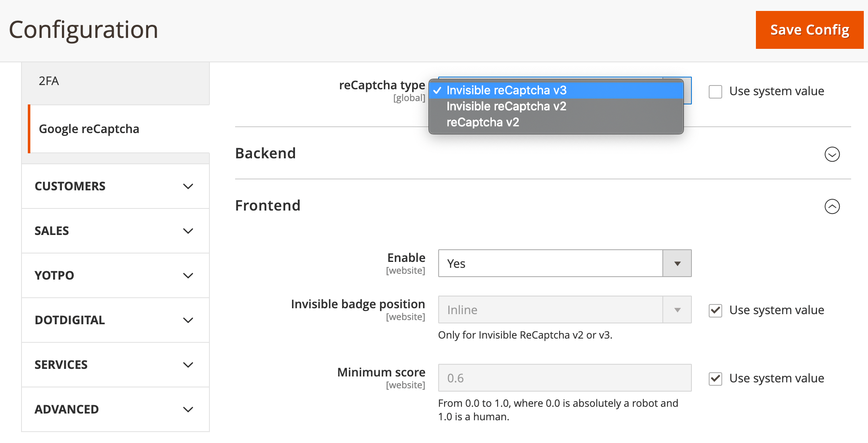Screen dimensions: 868x443
Task: Click the Save Config button
Action: [809, 29]
